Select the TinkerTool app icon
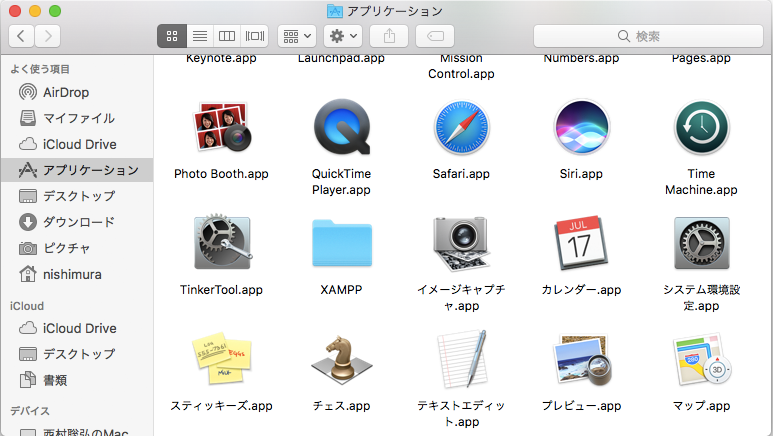 tap(221, 243)
